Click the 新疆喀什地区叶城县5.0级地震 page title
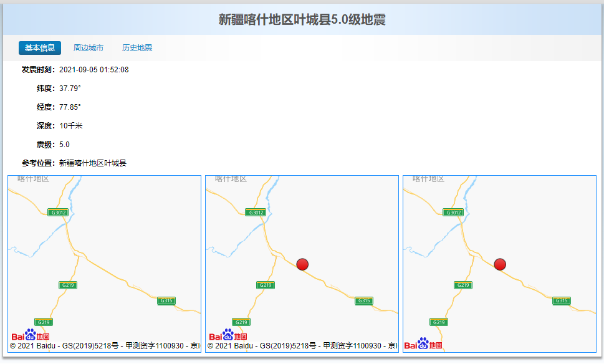604x364 pixels. [302, 20]
